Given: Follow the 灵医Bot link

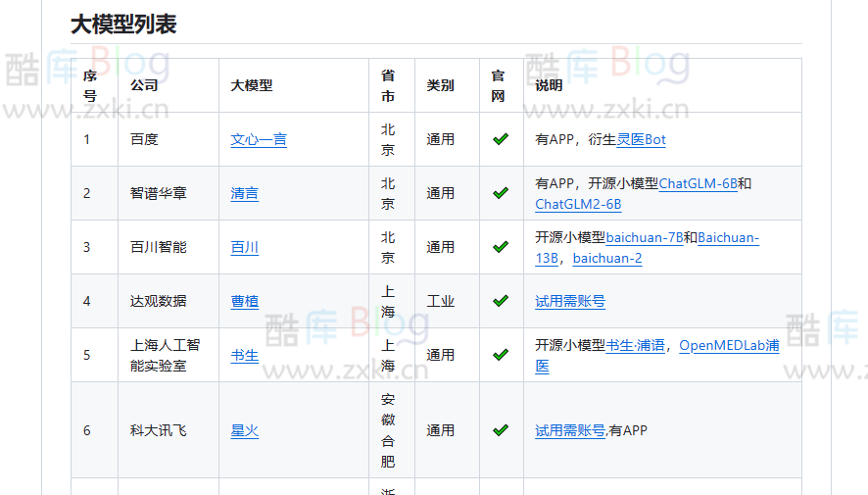Looking at the screenshot, I should (x=641, y=139).
